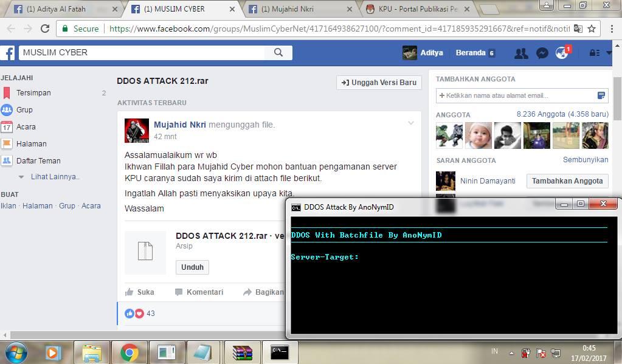Switch to Aditya Al Fatah tab

tap(63, 9)
